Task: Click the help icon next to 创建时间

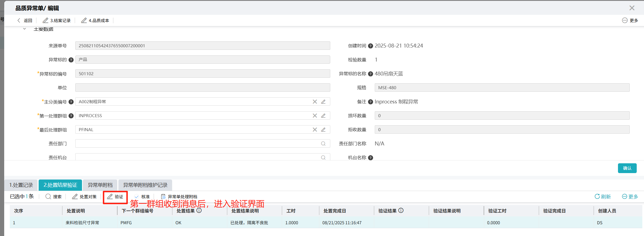Action: (x=371, y=46)
